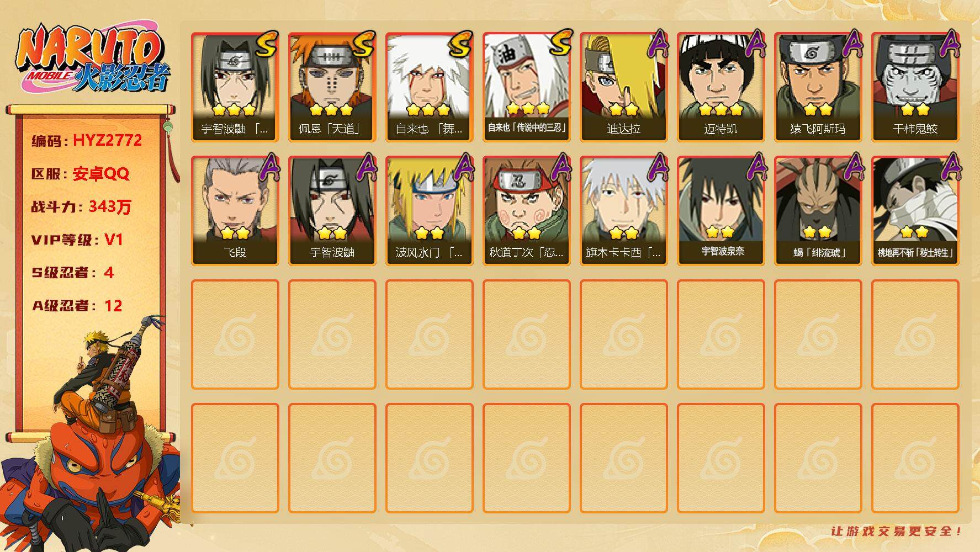Choose the 迈特凯 ninja portrait
980x552 pixels.
721,87
